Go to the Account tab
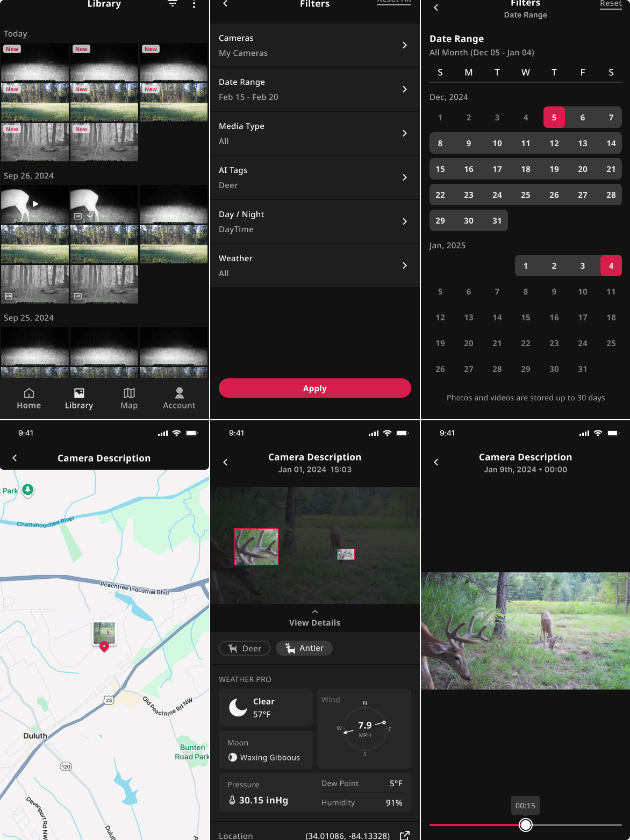The image size is (630, 840). 179,398
